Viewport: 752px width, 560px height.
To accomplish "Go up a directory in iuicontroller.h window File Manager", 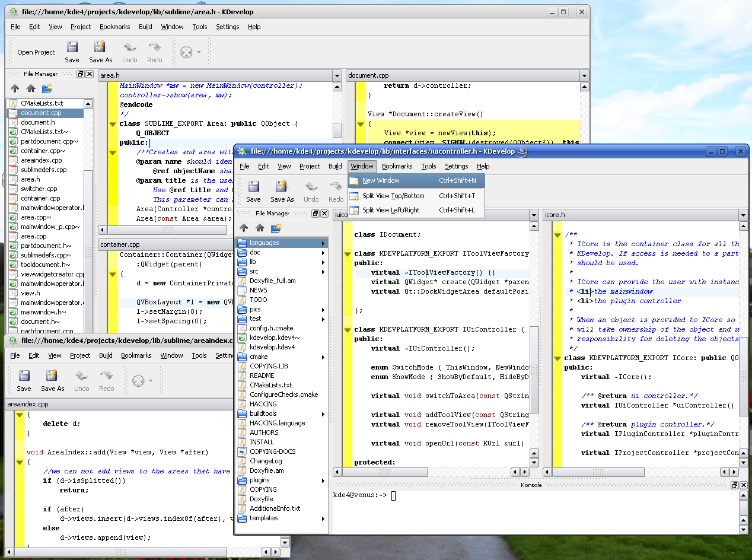I will [244, 228].
